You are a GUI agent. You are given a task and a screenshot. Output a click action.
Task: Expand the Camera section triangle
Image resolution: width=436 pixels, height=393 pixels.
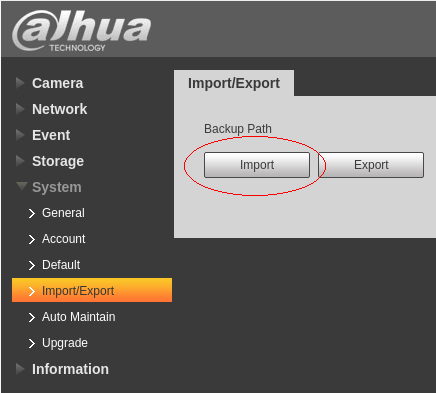point(20,83)
